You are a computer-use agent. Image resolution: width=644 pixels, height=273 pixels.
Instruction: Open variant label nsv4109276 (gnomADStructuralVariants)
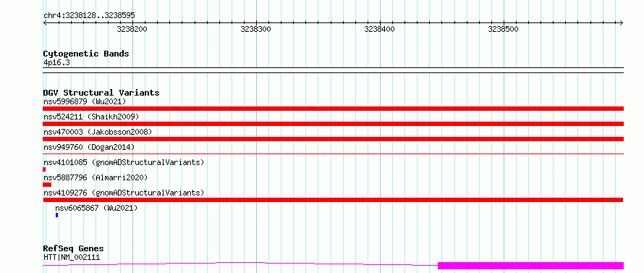(124, 193)
